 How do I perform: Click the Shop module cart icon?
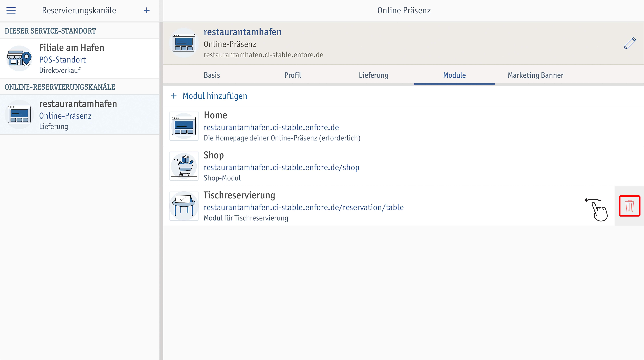pyautogui.click(x=184, y=166)
